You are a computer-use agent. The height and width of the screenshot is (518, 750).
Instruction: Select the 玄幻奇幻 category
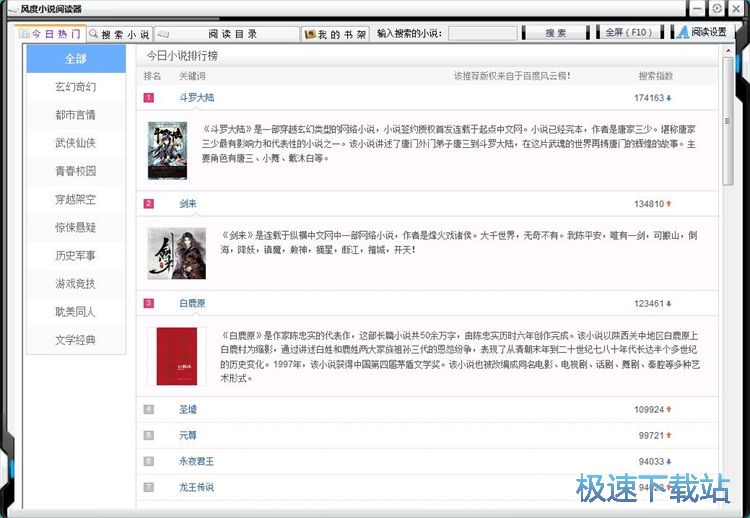[76, 87]
